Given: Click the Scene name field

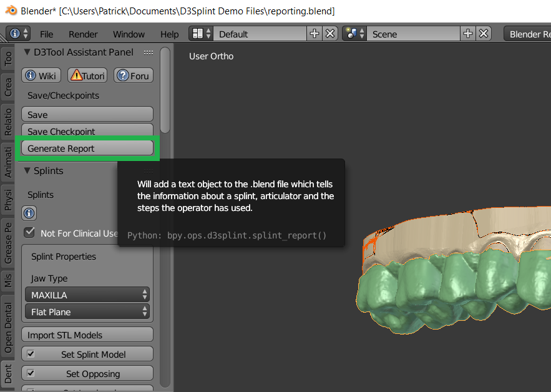Looking at the screenshot, I should 413,34.
